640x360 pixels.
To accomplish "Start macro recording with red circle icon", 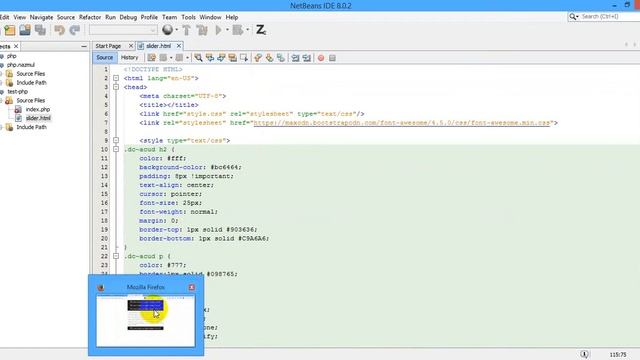I will (321, 58).
